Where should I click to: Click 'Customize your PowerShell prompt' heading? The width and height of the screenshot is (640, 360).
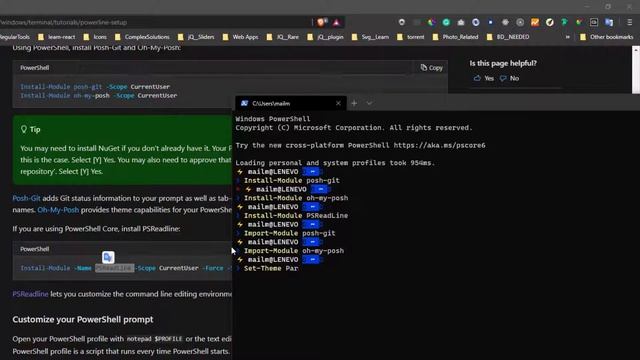[83, 319]
